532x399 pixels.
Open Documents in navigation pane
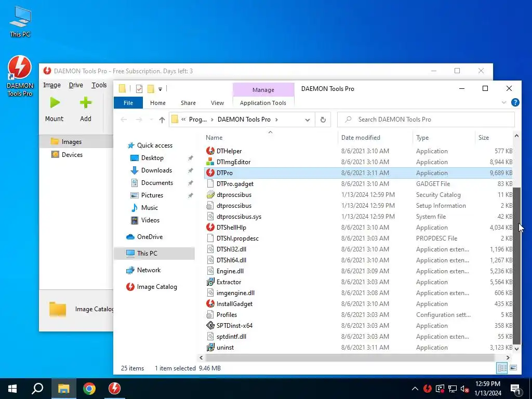click(x=157, y=183)
